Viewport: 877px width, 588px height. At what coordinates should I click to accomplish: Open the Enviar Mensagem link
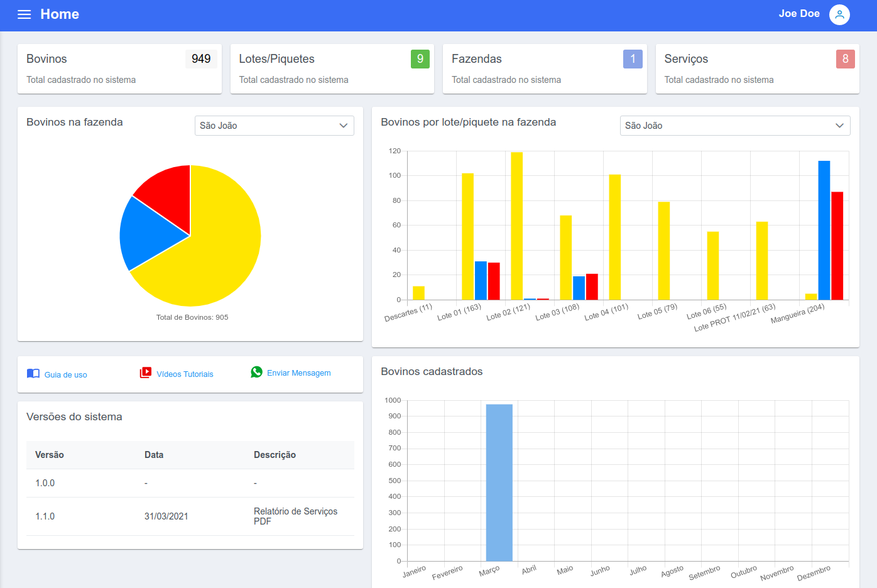[299, 373]
